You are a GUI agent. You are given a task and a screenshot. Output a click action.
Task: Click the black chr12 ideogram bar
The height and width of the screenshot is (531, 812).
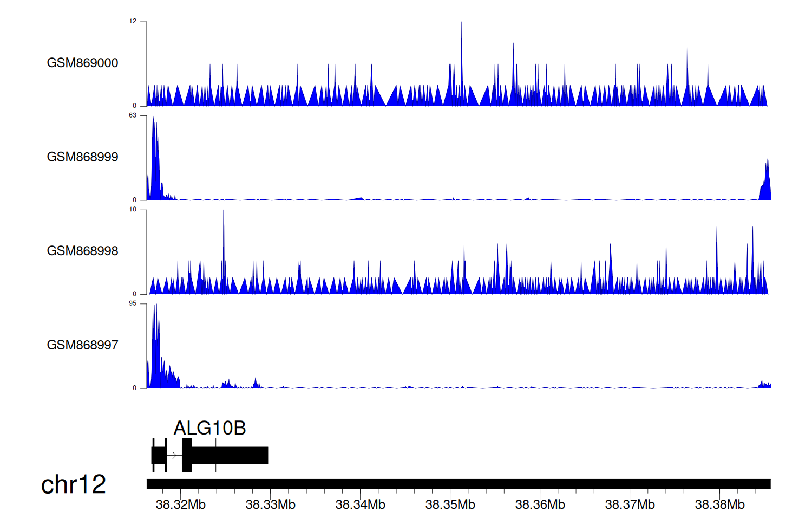pos(458,484)
